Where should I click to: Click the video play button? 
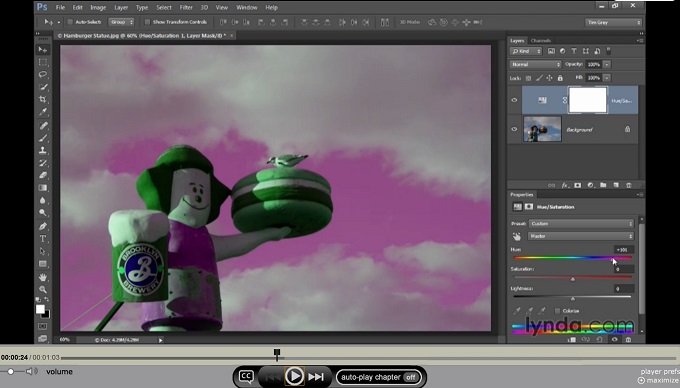pyautogui.click(x=294, y=376)
